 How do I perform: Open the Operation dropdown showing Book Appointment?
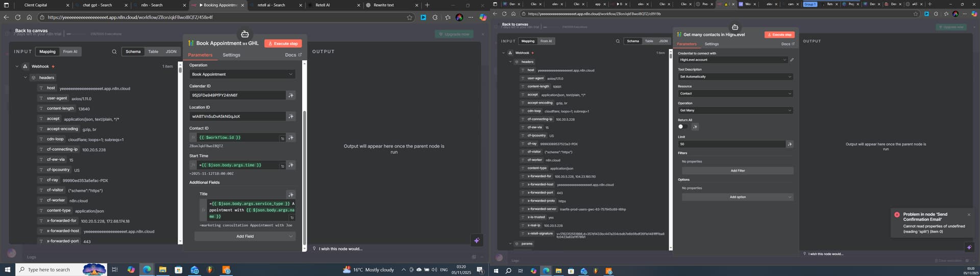(x=242, y=74)
